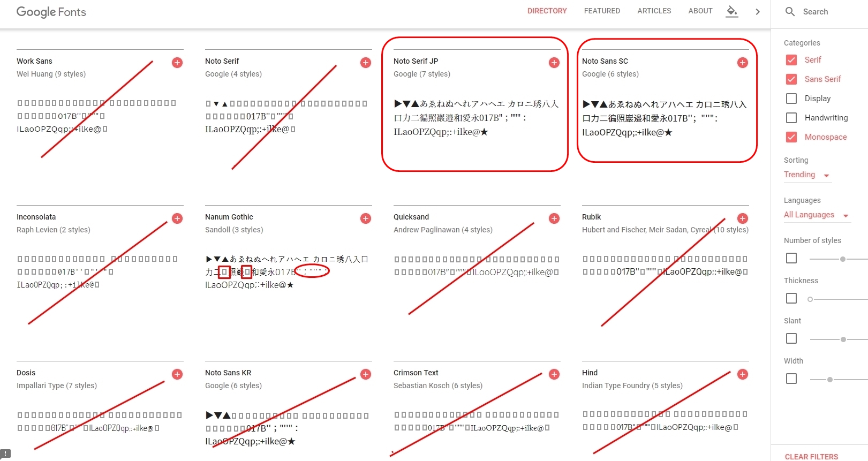Add Nanum Gothic font with plus icon
The width and height of the screenshot is (868, 461).
[366, 218]
